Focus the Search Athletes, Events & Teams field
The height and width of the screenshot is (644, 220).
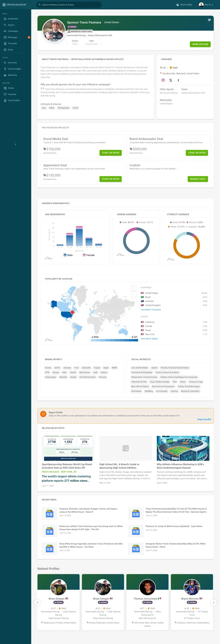coord(69,5)
